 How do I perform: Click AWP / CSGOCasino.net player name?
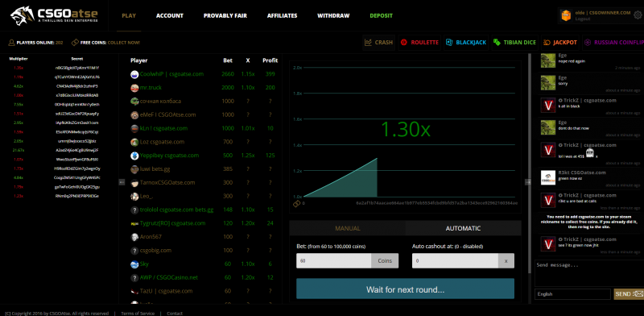click(169, 278)
